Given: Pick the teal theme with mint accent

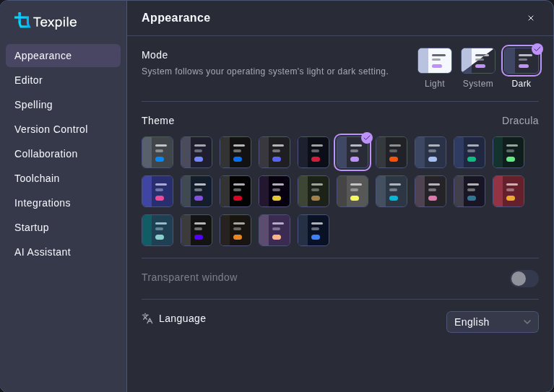Looking at the screenshot, I should coord(157,230).
